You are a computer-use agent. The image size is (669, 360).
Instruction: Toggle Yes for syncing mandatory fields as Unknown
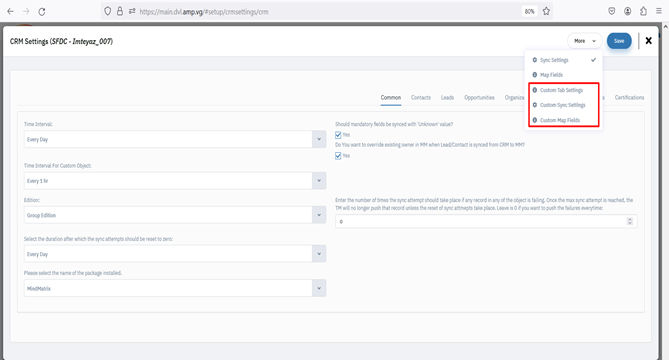[338, 135]
